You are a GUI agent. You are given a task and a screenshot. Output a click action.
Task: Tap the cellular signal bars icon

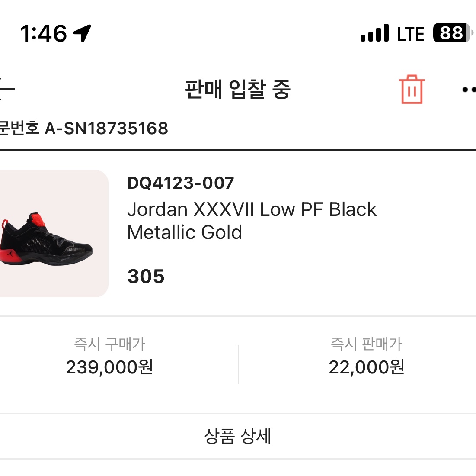[x=374, y=33]
